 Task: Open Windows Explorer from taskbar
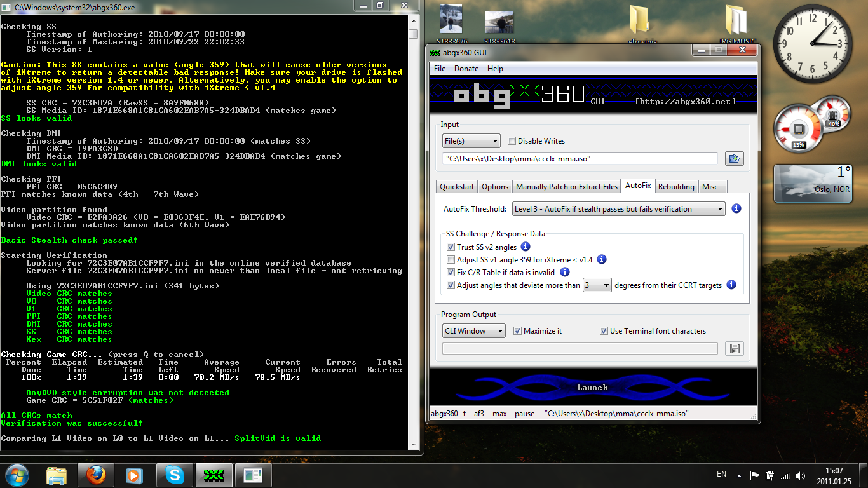click(x=57, y=475)
